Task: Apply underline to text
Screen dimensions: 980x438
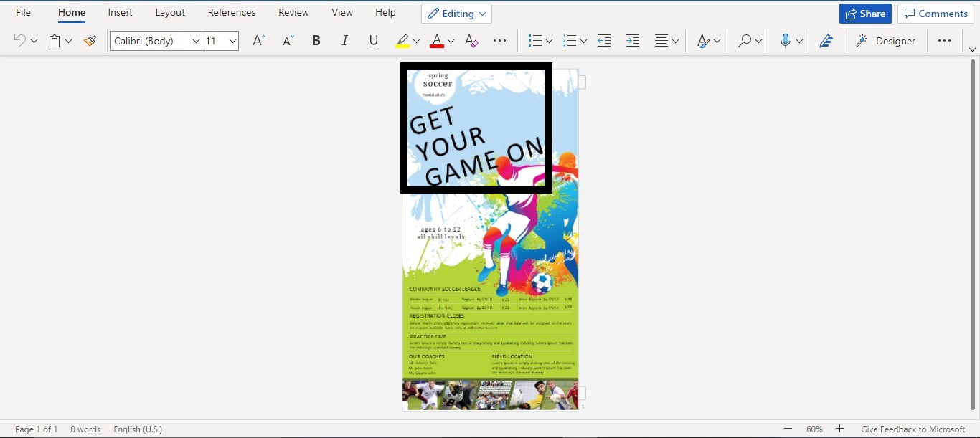Action: pos(373,41)
